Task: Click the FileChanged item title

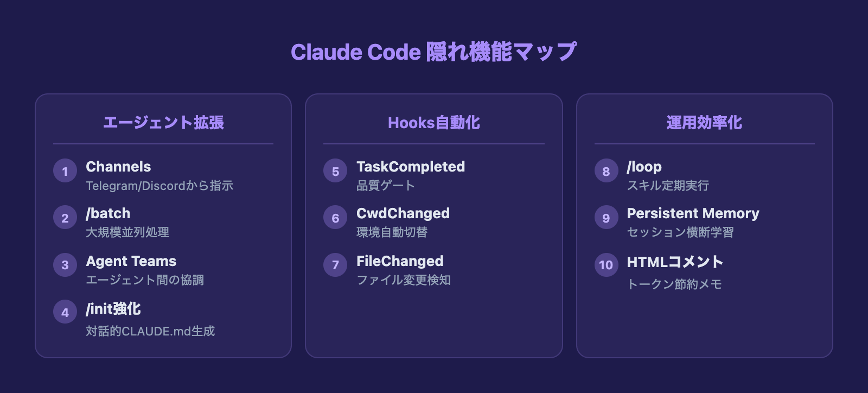Action: pyautogui.click(x=400, y=261)
